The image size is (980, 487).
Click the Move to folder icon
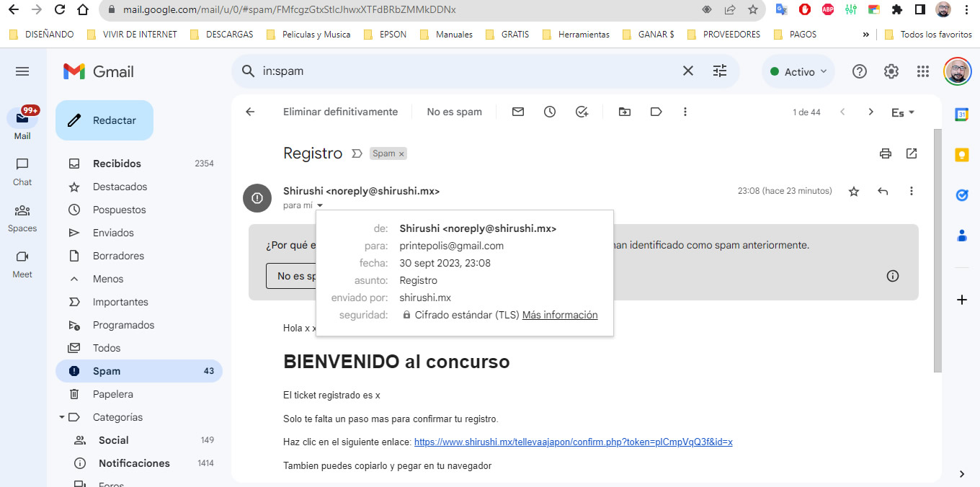click(x=624, y=112)
